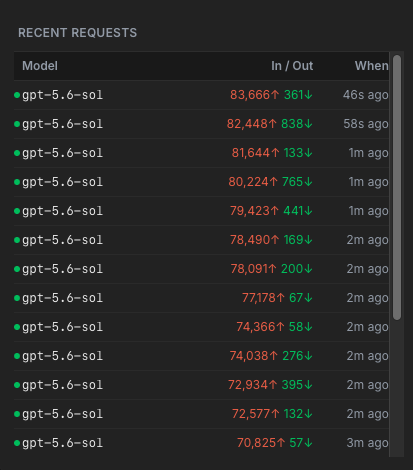The width and height of the screenshot is (413, 470).
Task: Click the Model column header
Action: (40, 66)
